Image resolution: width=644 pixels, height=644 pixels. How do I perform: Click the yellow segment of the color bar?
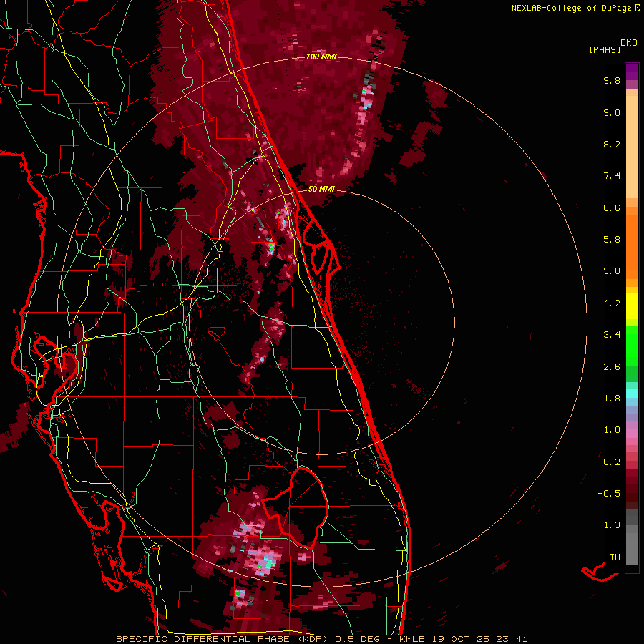[632, 306]
